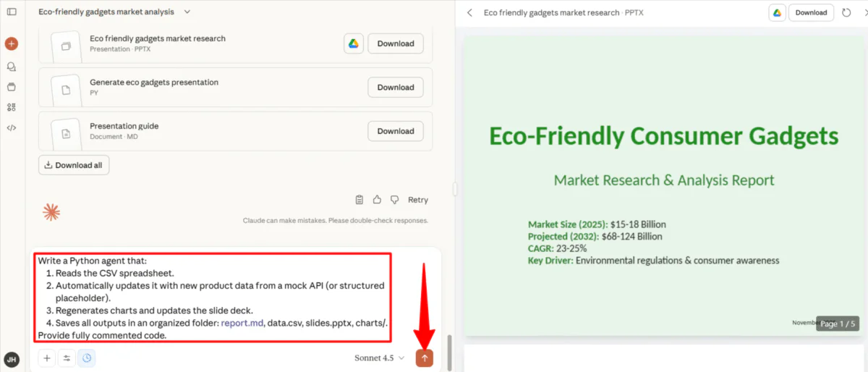The image size is (868, 372).
Task: Open the Sonnet 4.5 model selector
Action: (x=379, y=358)
